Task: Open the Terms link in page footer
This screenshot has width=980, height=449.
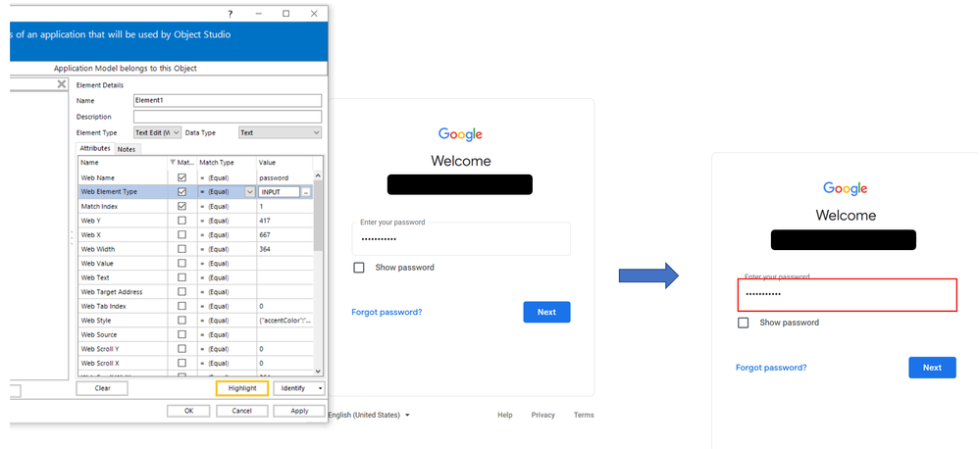Action: click(584, 416)
